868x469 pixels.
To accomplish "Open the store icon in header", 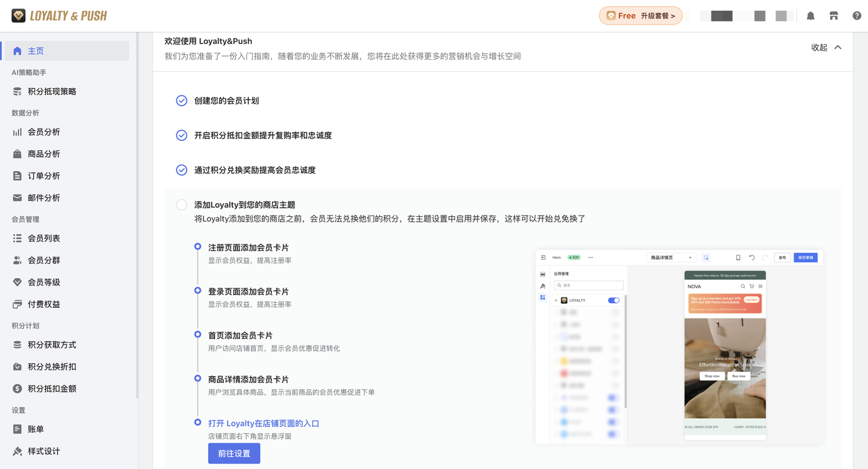I will [x=833, y=16].
